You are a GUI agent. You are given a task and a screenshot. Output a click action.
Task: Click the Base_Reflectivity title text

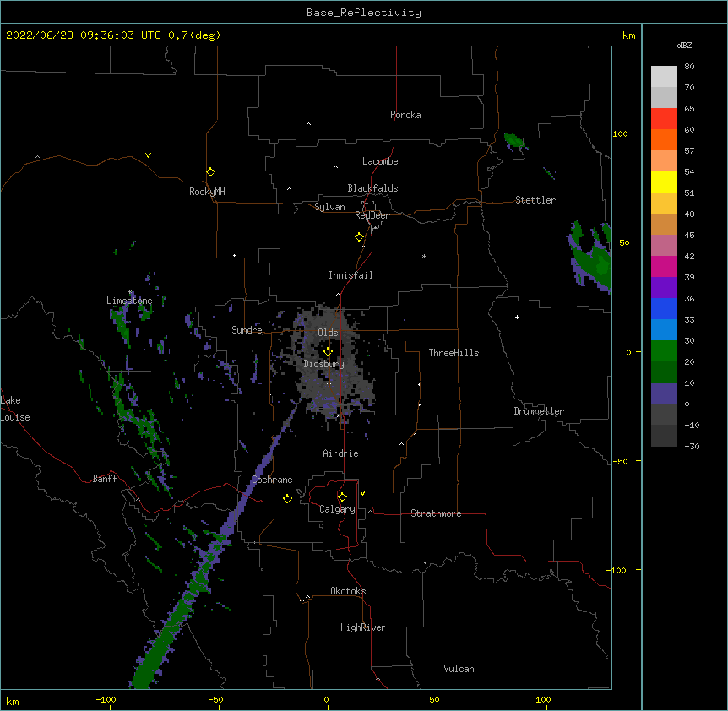click(364, 13)
